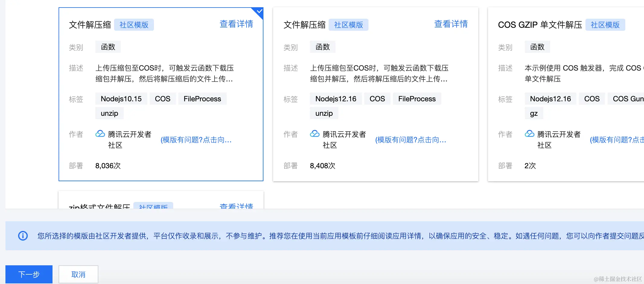Click 下一步 to proceed

click(x=29, y=274)
